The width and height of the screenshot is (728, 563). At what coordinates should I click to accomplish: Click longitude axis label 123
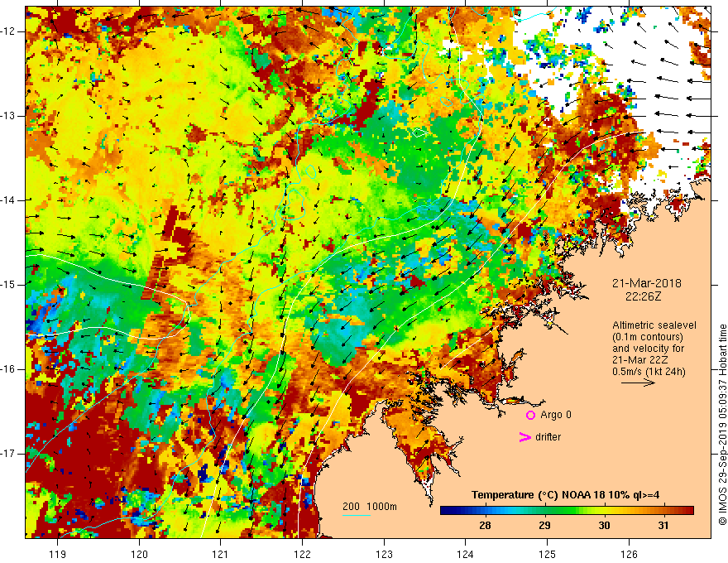coord(384,554)
